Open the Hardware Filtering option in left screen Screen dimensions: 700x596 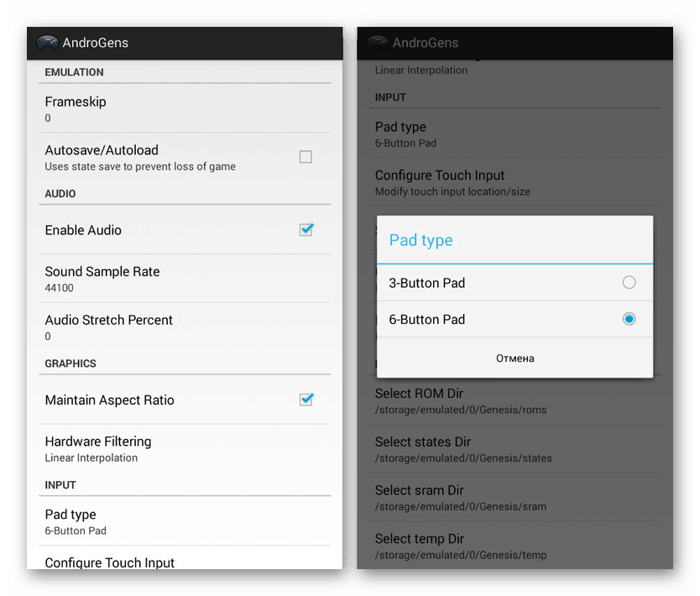click(x=185, y=448)
